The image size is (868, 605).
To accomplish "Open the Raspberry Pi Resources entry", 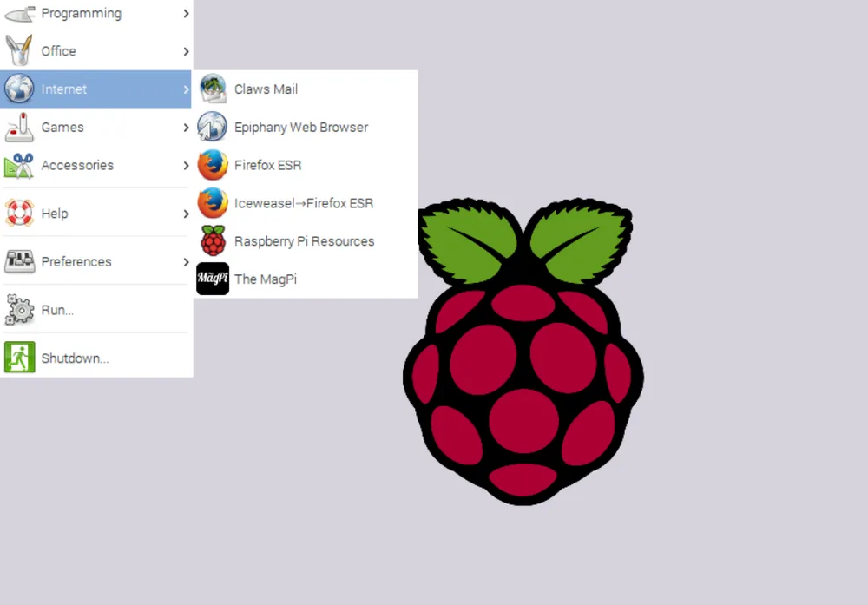I will pyautogui.click(x=306, y=240).
